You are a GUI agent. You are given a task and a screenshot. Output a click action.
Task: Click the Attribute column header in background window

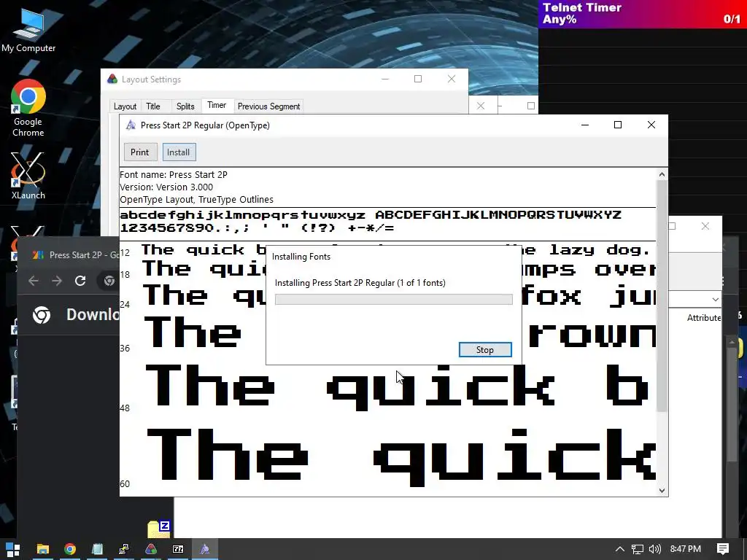tap(704, 318)
